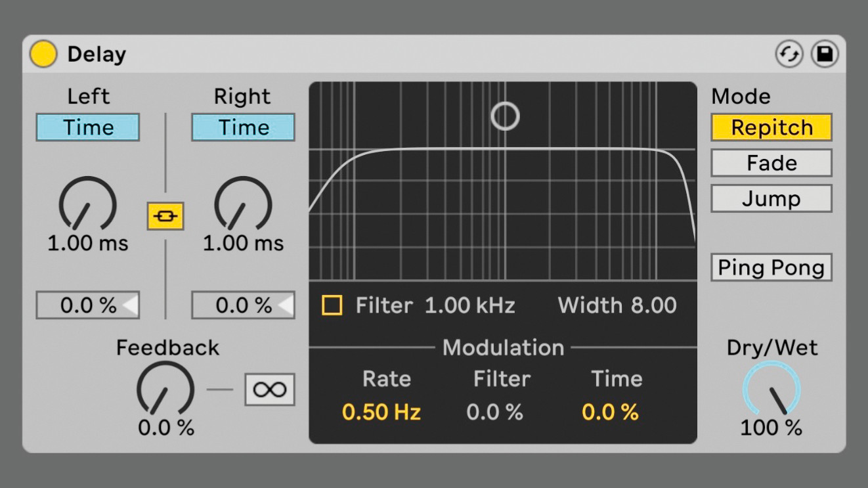
Task: Select the Repitch transition mode
Action: (771, 127)
